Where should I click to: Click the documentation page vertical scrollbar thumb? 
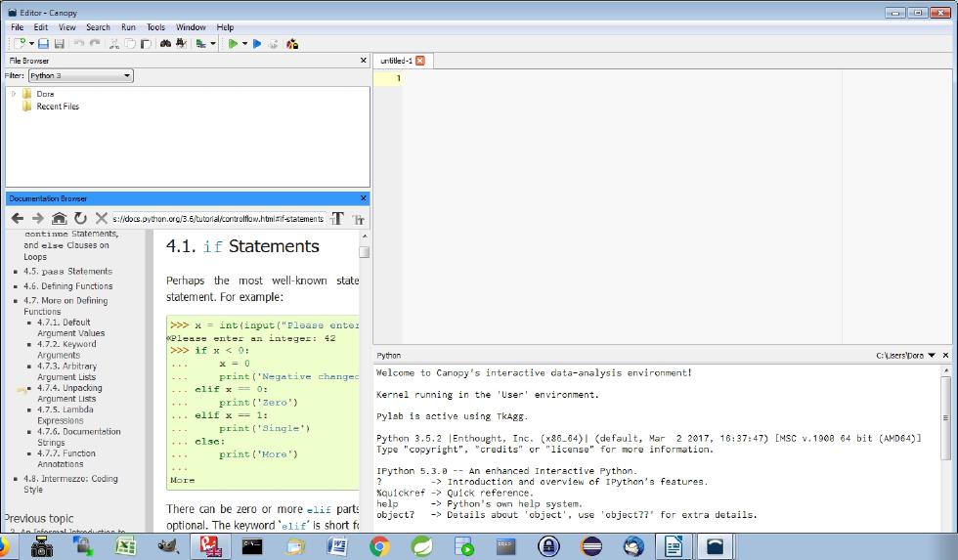(364, 251)
